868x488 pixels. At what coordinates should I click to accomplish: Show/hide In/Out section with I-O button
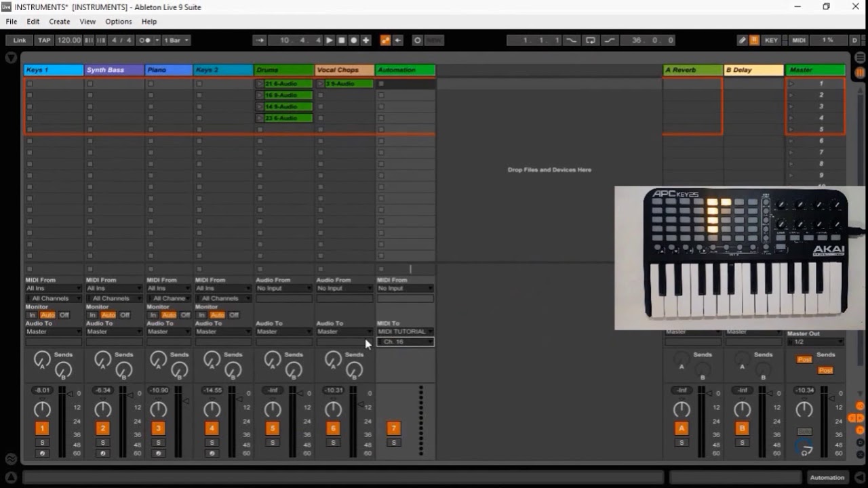pyautogui.click(x=860, y=406)
